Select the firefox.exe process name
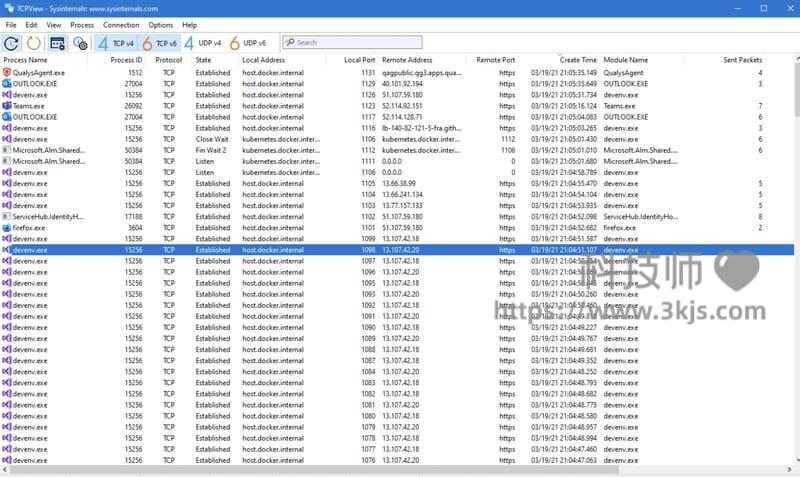 pos(29,228)
